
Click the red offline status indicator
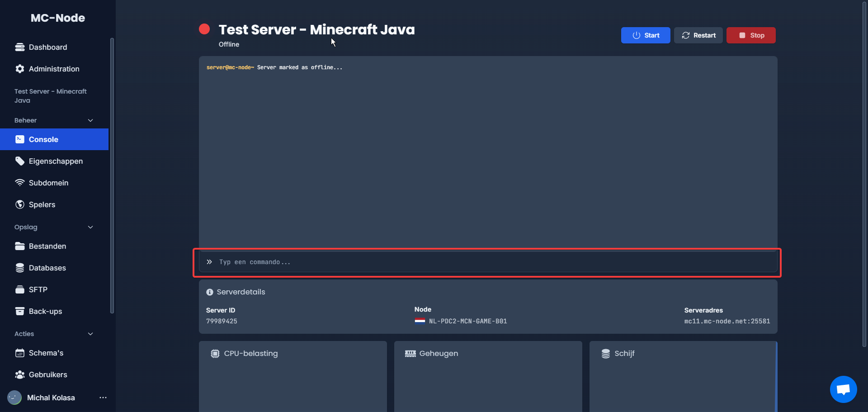tap(204, 29)
